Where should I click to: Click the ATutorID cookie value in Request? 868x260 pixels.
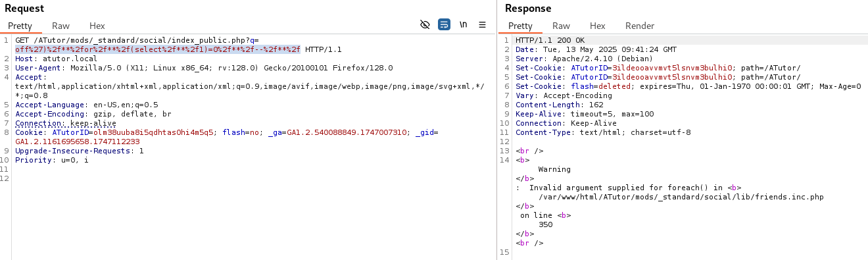pyautogui.click(x=154, y=132)
